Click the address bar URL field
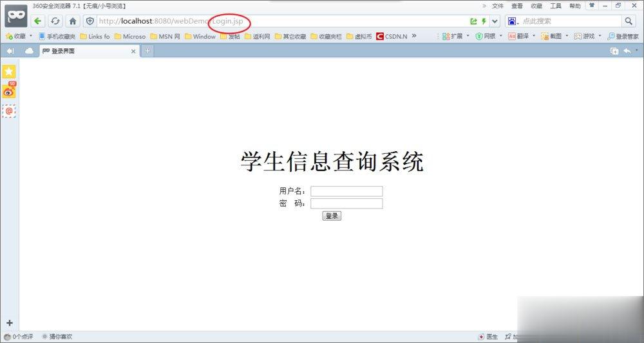Viewport: 644px width, 343px height. click(281, 21)
